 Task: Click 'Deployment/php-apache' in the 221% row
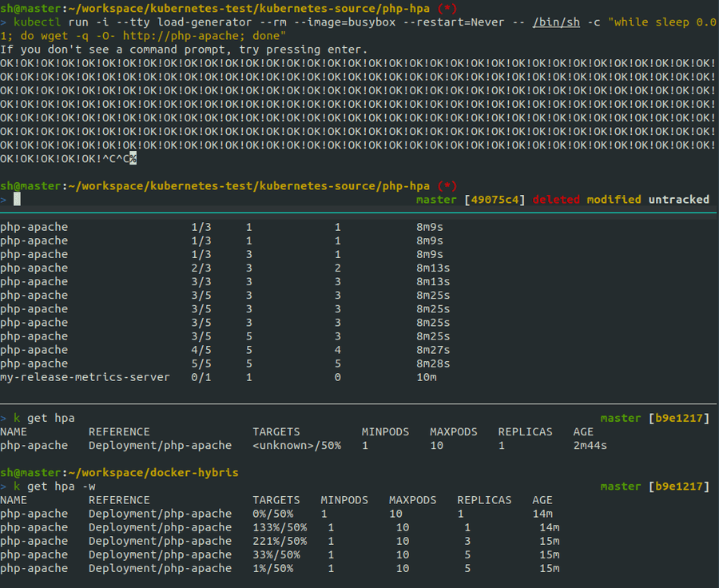click(x=160, y=542)
